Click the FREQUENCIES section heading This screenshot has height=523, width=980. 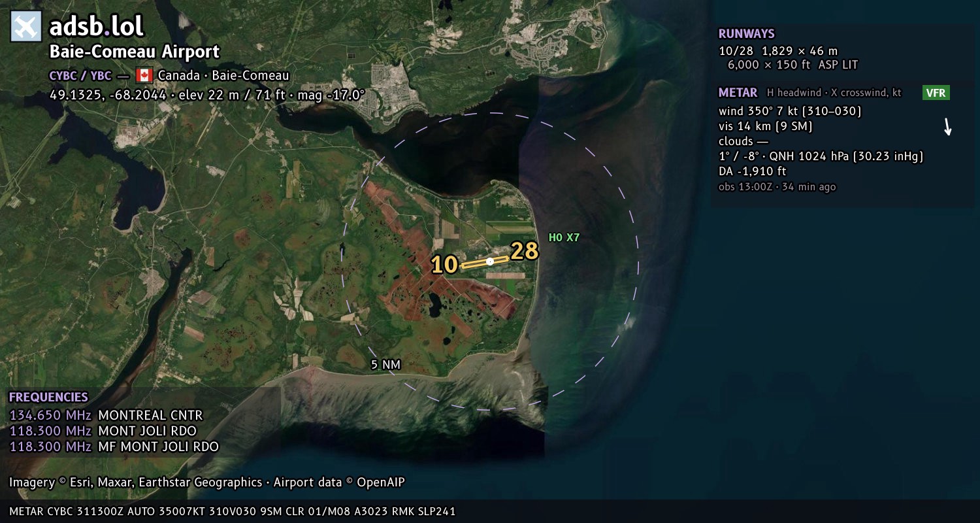tap(48, 397)
